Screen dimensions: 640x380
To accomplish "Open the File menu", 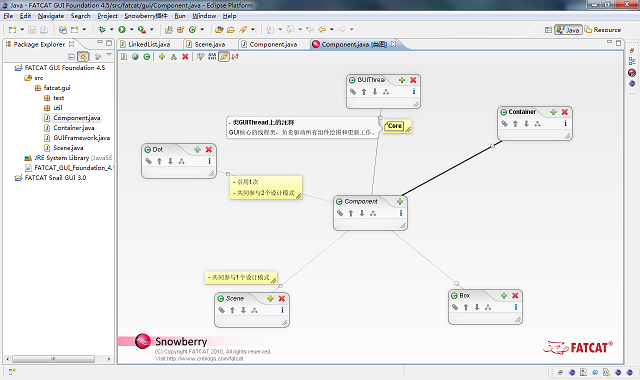I will tap(8, 16).
